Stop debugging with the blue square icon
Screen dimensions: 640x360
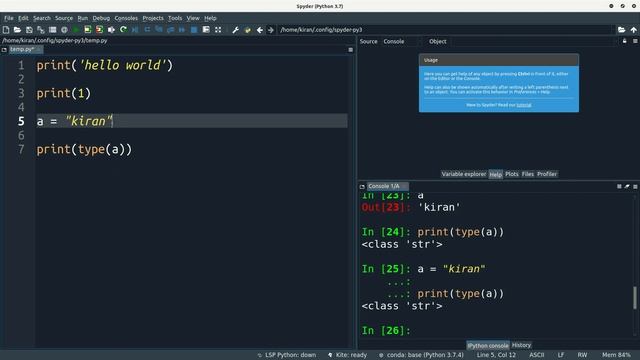coord(194,30)
